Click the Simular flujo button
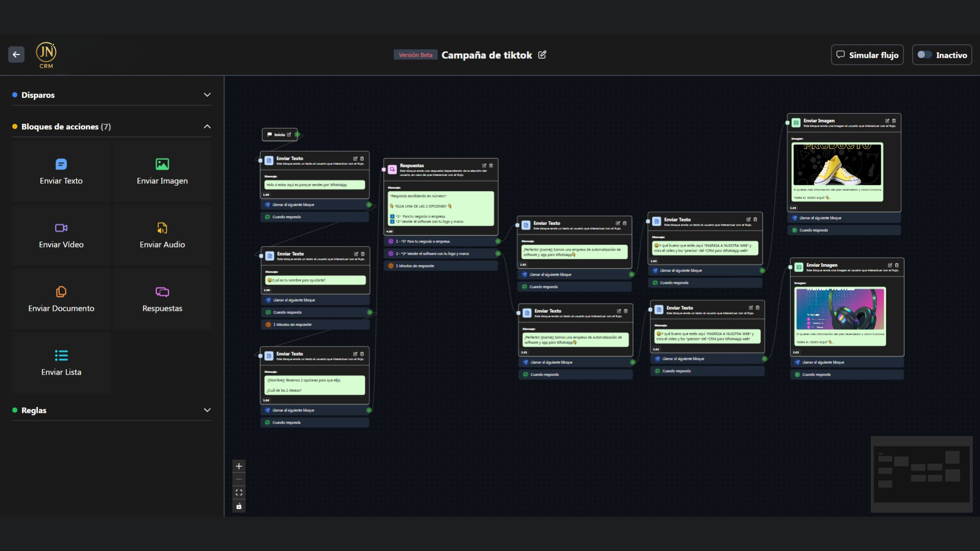The image size is (980, 551). 867,55
